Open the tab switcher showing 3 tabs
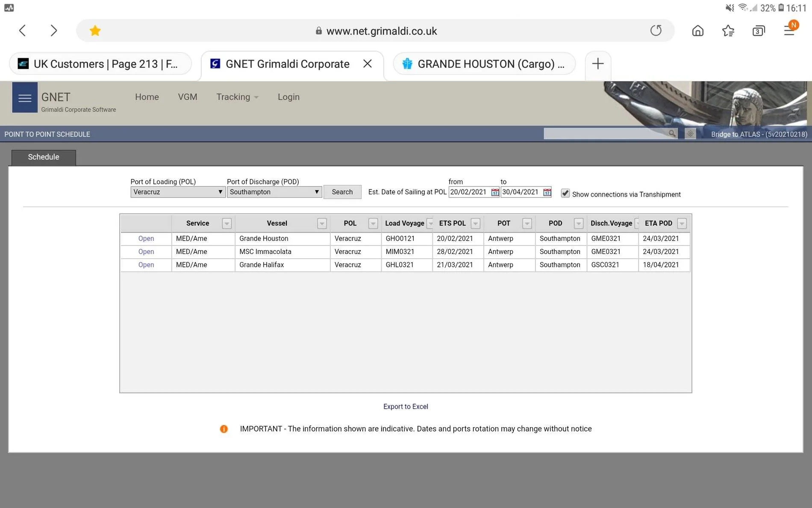 [x=759, y=31]
